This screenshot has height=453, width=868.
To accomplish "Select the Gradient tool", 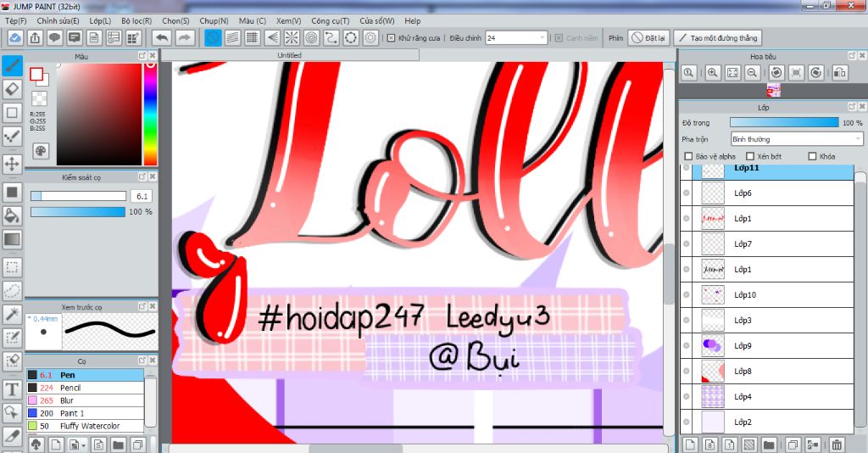I will pyautogui.click(x=12, y=239).
